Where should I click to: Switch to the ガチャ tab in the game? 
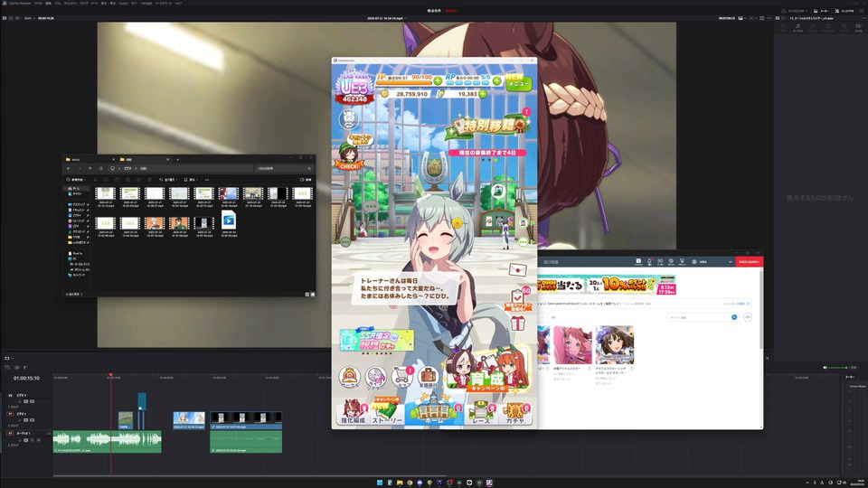515,413
